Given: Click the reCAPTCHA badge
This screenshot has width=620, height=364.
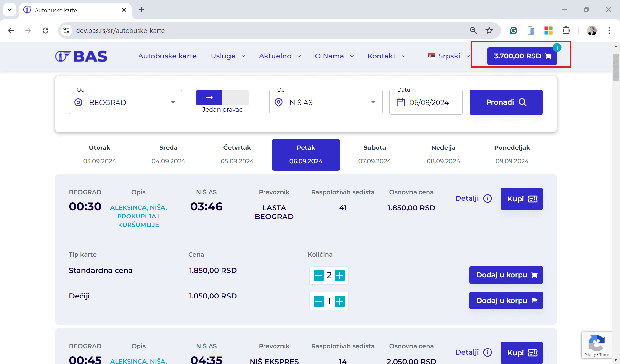Looking at the screenshot, I should coord(596,345).
